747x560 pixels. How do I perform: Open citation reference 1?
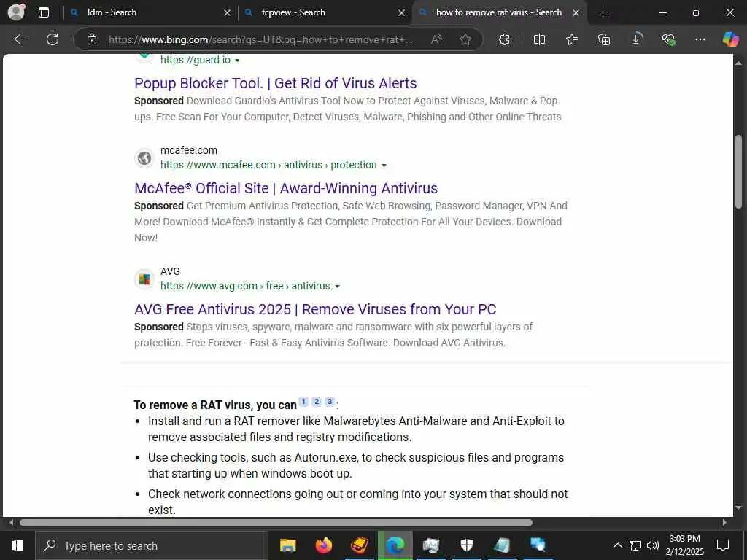pos(303,402)
